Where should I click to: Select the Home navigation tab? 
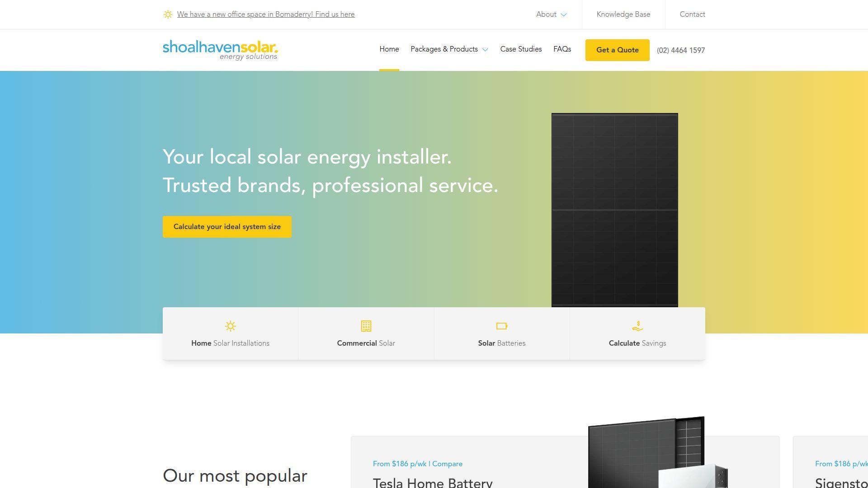pyautogui.click(x=389, y=49)
